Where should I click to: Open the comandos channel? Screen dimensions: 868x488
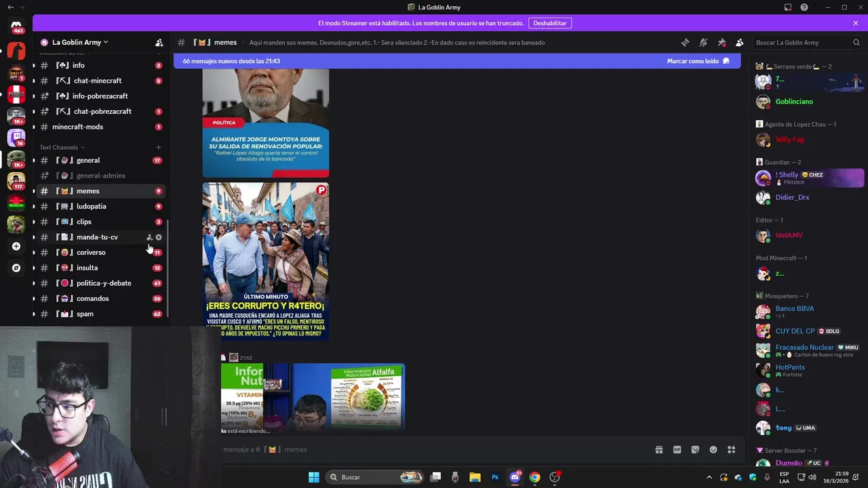100,299
